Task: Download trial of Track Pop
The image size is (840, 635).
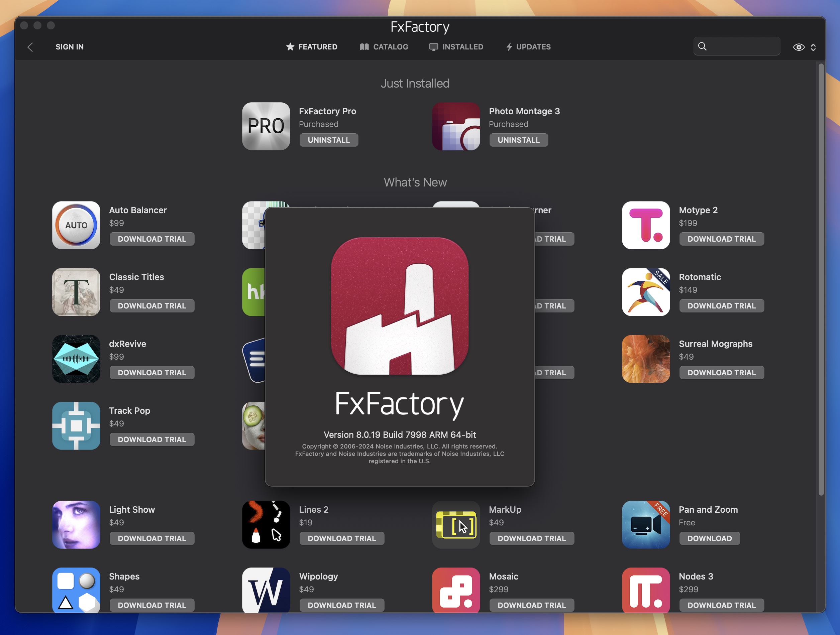Action: point(152,439)
